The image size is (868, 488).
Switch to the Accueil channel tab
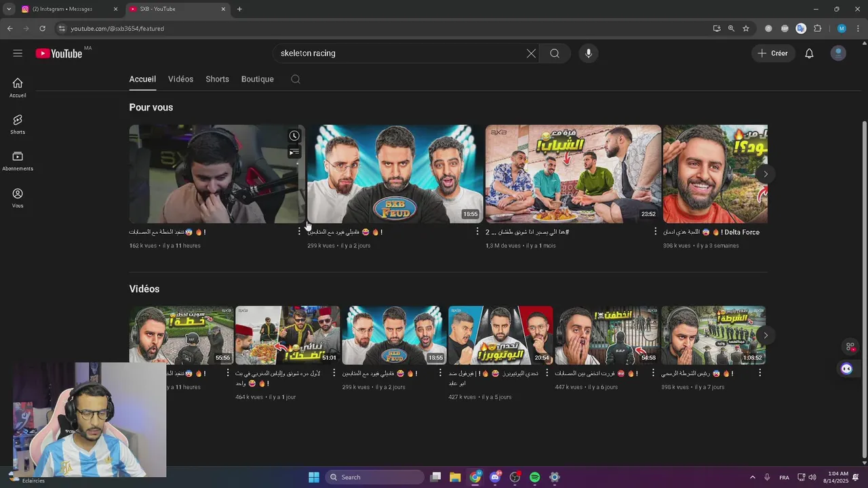pyautogui.click(x=142, y=79)
